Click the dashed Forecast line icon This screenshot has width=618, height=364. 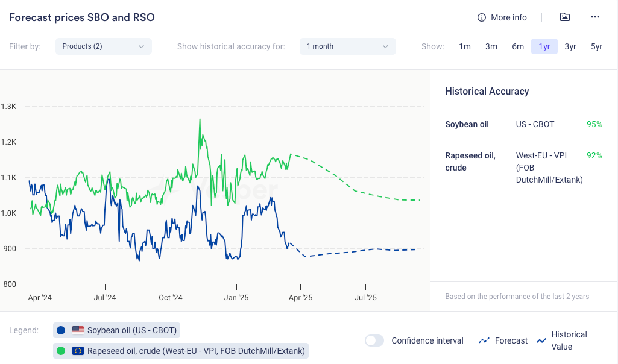(x=484, y=340)
